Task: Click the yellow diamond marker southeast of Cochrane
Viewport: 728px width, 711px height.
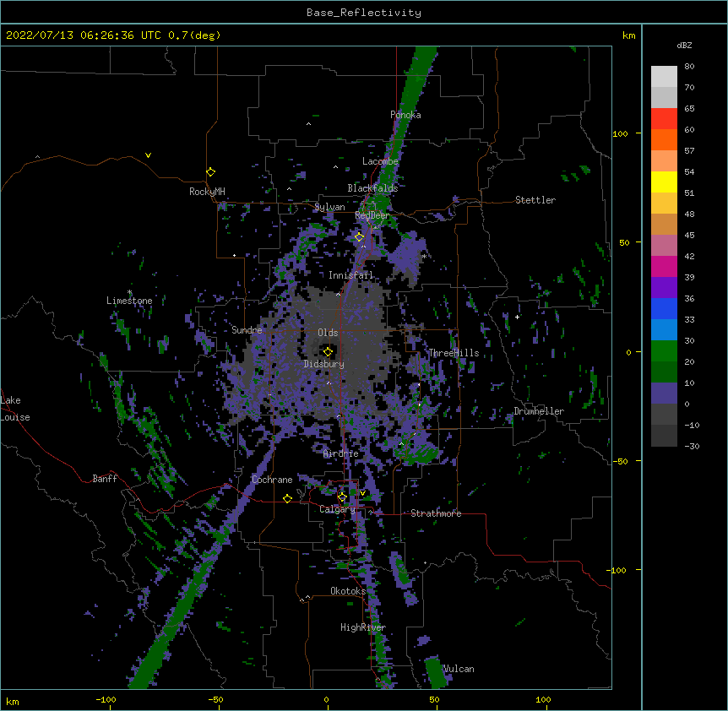Action: (x=287, y=498)
